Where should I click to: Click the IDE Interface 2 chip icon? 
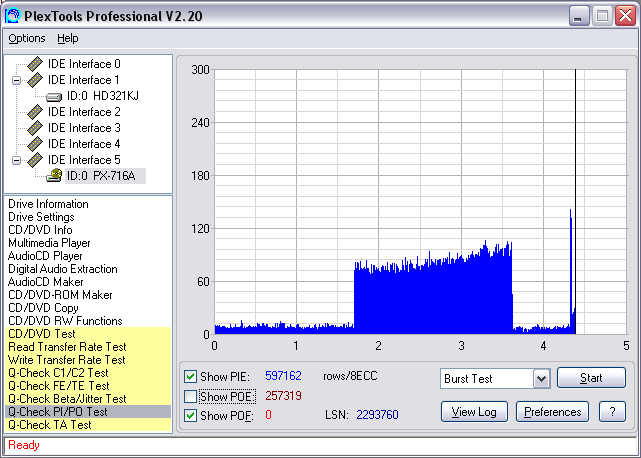(x=35, y=112)
